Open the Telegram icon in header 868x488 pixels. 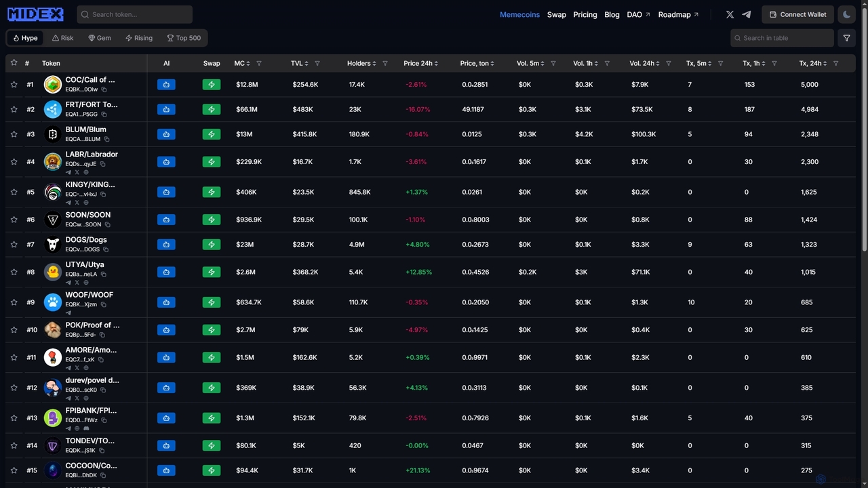point(747,14)
